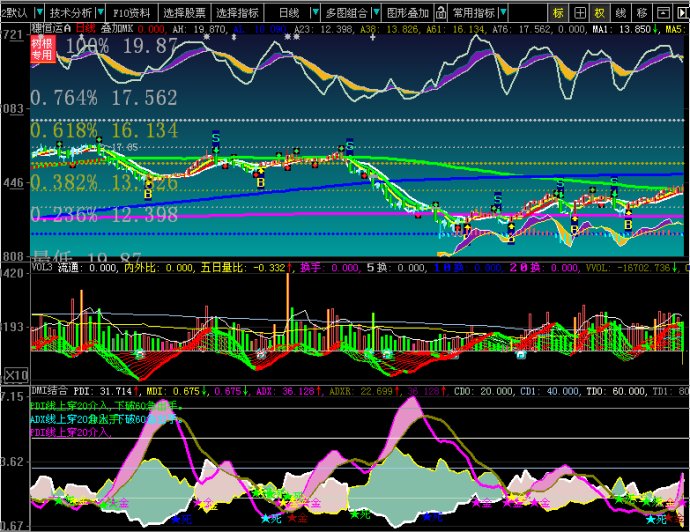This screenshot has width=690, height=532.
Task: Click the 0.618% 16.134 Fibonacci label
Action: point(104,130)
